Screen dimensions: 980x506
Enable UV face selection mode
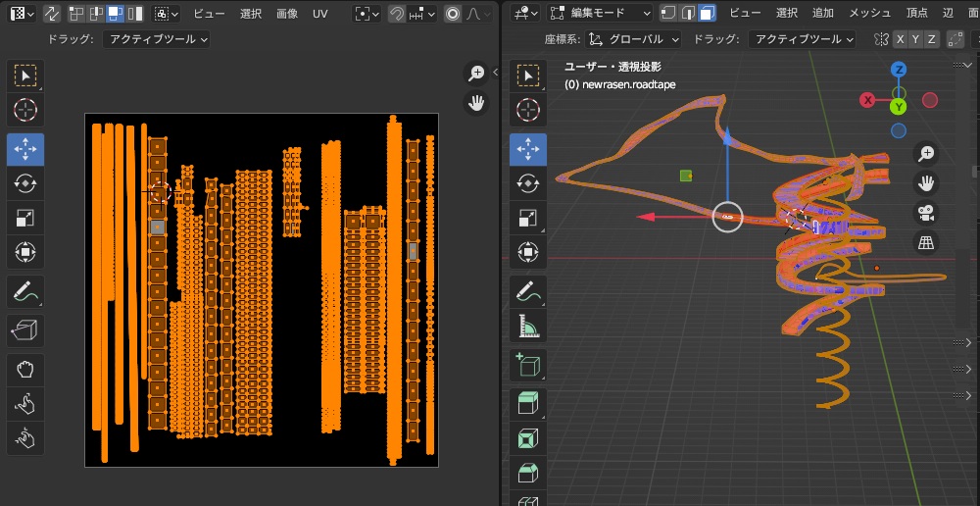115,14
